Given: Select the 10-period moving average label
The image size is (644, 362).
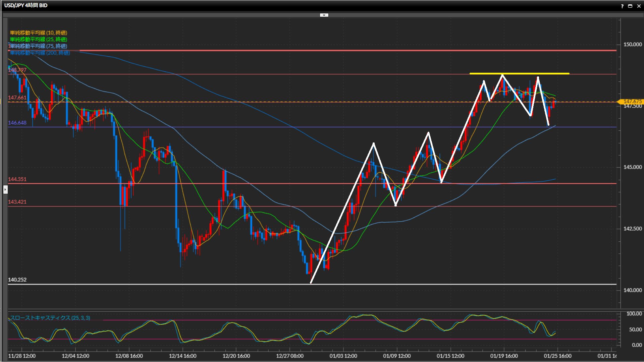Looking at the screenshot, I should point(39,33).
